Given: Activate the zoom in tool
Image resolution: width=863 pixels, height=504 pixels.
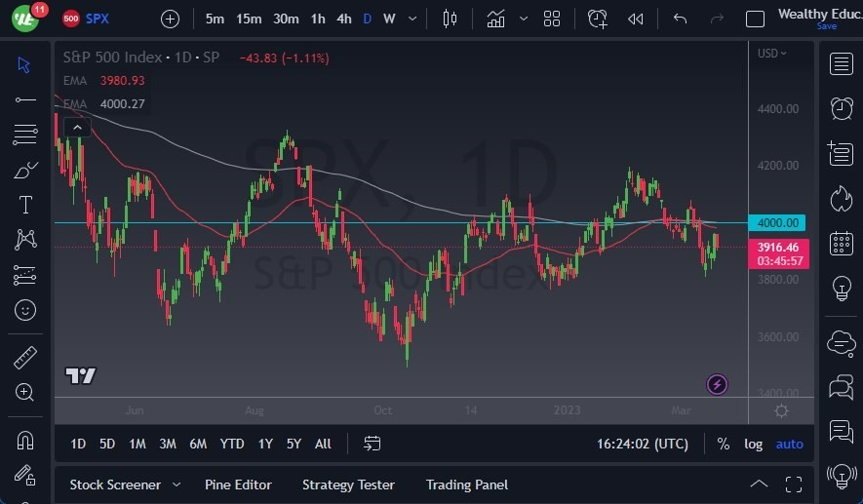Looking at the screenshot, I should pyautogui.click(x=24, y=392).
